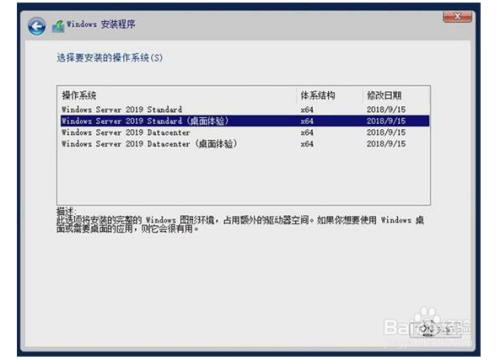Image resolution: width=500 pixels, height=360 pixels.
Task: Click the 2018/9/15 date of Datacenter core row
Action: pyautogui.click(x=386, y=132)
